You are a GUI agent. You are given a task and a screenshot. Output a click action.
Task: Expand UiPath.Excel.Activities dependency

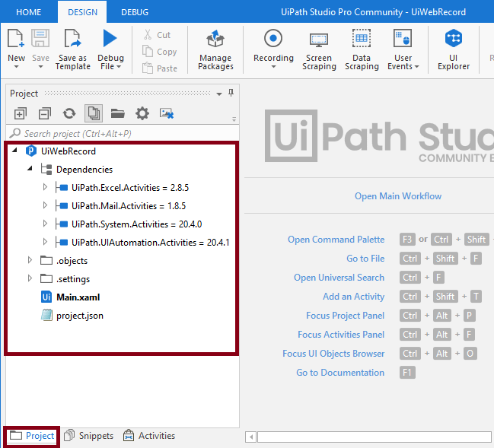point(45,187)
